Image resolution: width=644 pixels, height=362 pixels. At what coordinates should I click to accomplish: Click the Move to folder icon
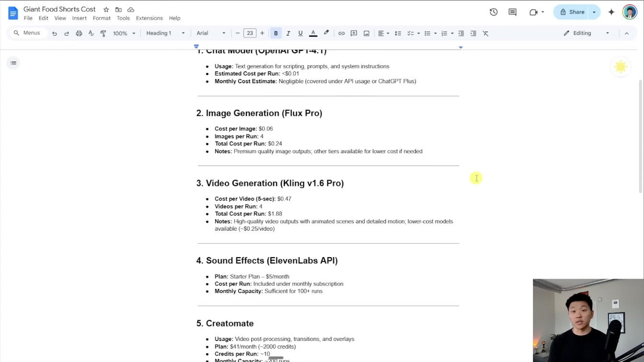pyautogui.click(x=118, y=10)
